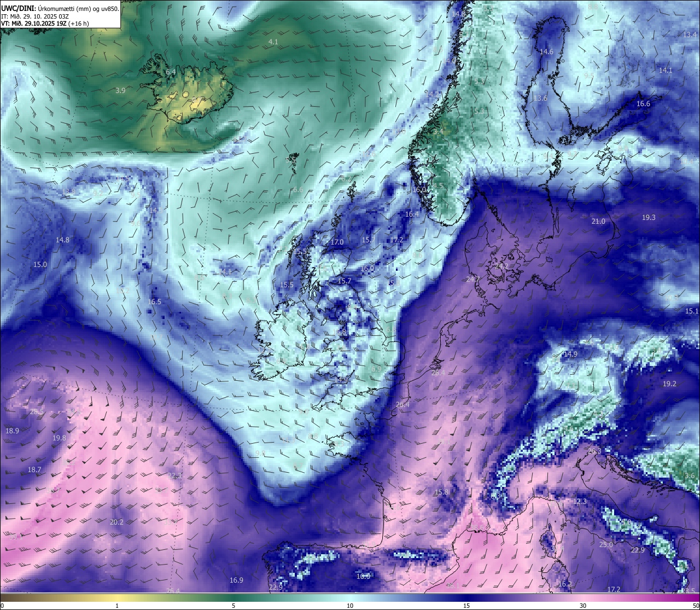Click the '16.6' value over Finland

coord(643,103)
